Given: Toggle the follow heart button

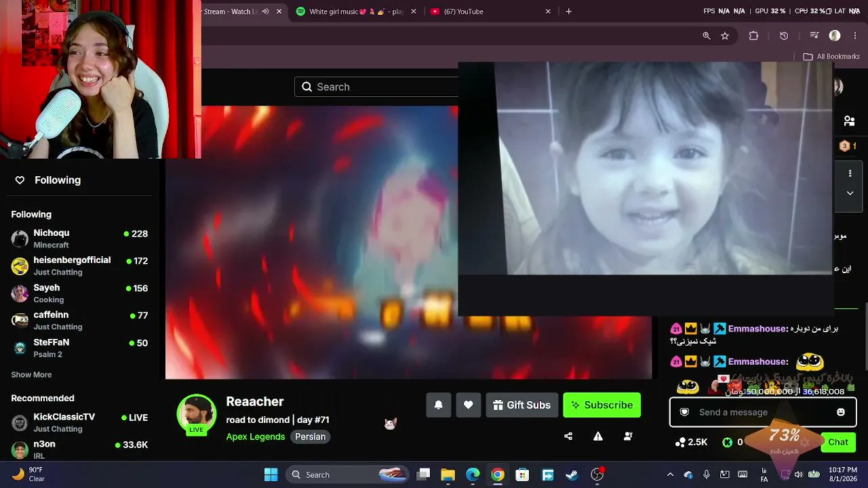Looking at the screenshot, I should point(469,405).
